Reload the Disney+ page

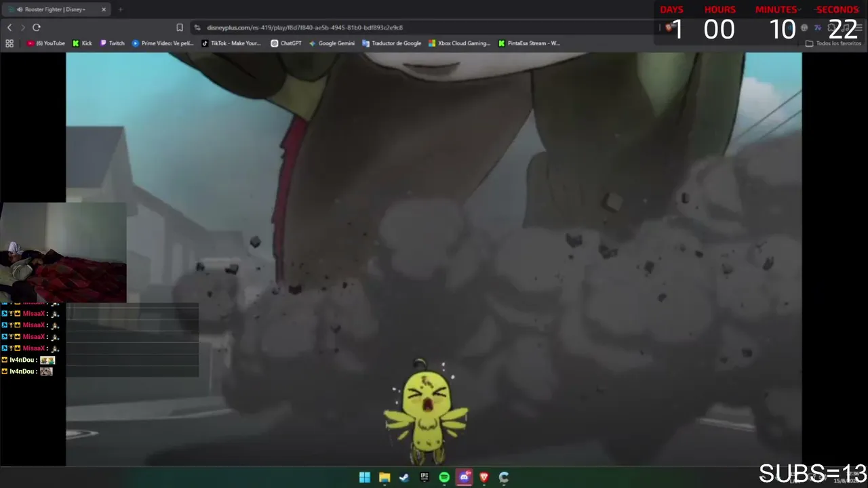(37, 27)
